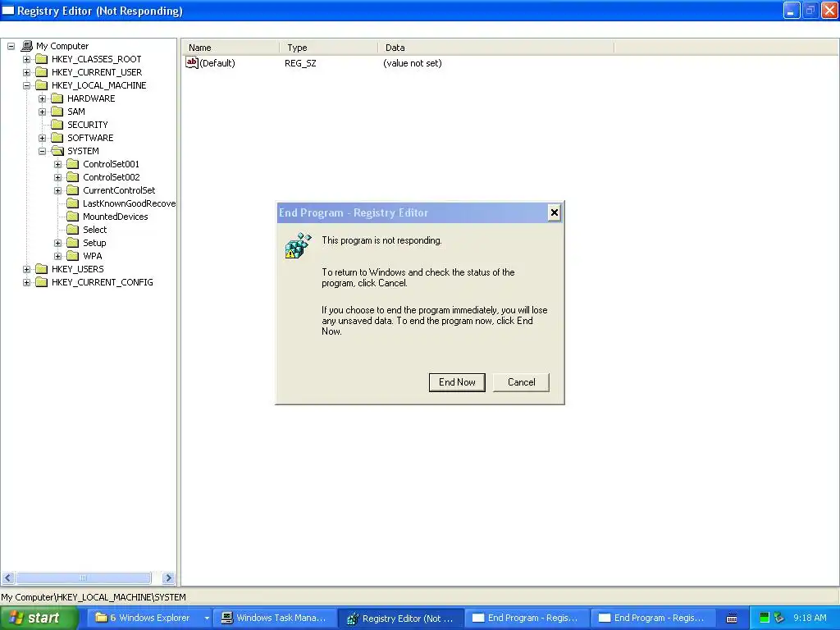Viewport: 840px width, 630px height.
Task: Click the open SYSTEM folder icon
Action: point(57,151)
